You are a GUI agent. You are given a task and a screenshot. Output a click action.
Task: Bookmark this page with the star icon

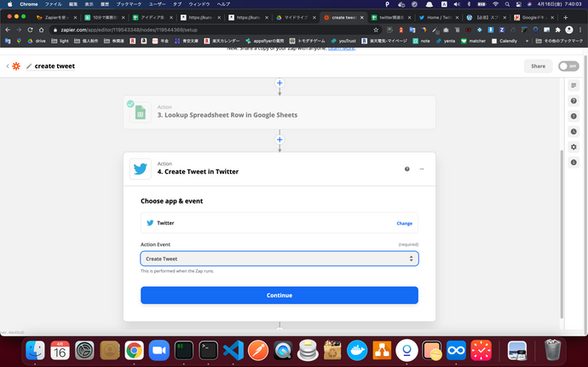click(x=376, y=30)
